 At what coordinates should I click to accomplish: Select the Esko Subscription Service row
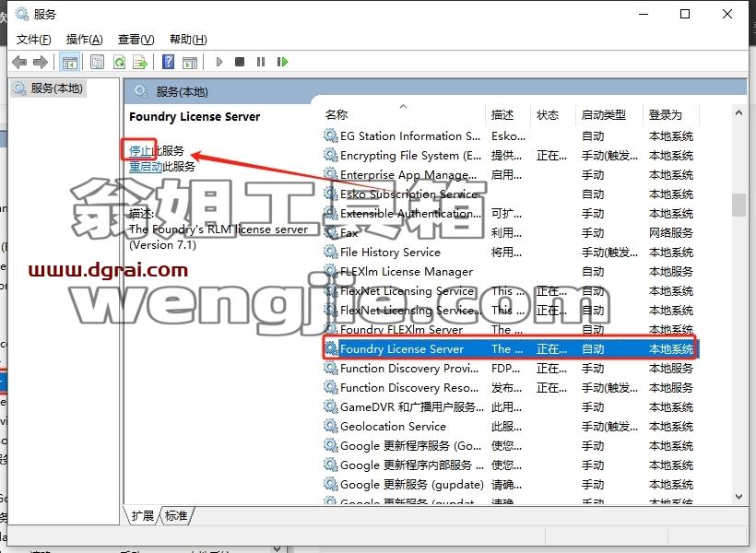[x=511, y=194]
